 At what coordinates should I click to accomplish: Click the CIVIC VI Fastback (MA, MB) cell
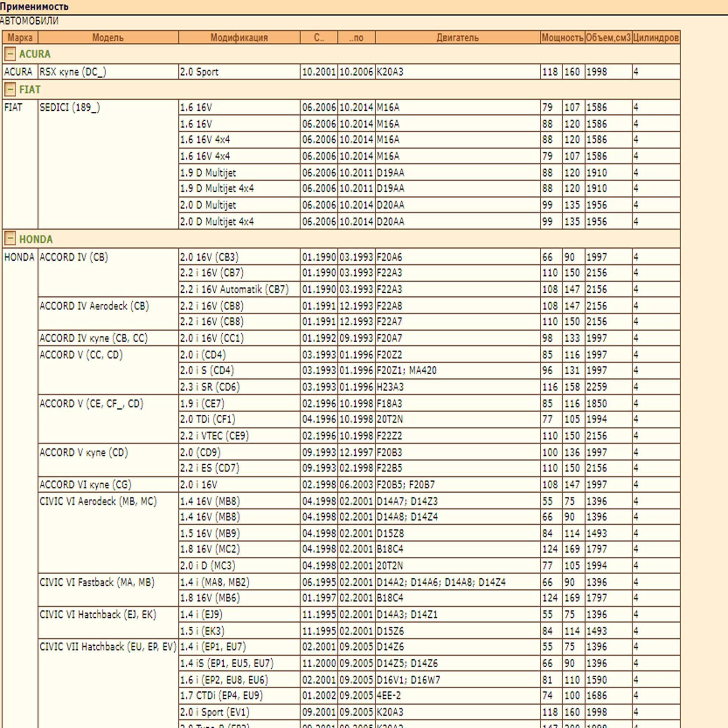97,582
